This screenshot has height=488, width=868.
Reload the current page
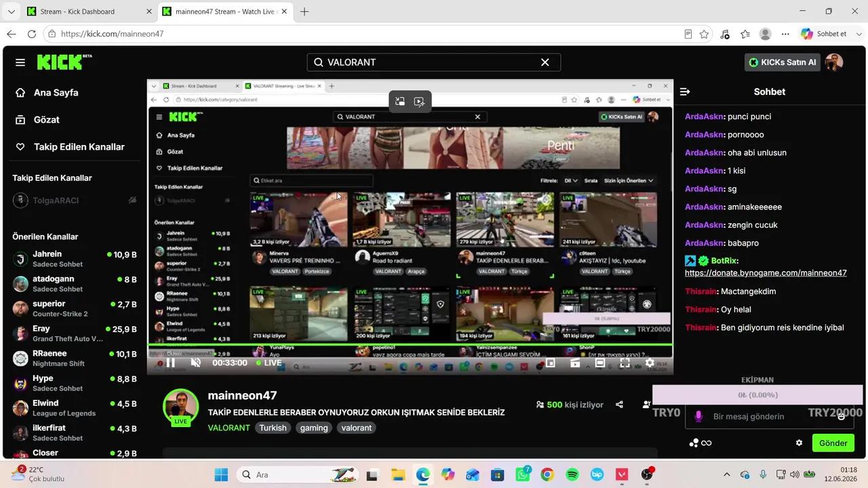[32, 34]
